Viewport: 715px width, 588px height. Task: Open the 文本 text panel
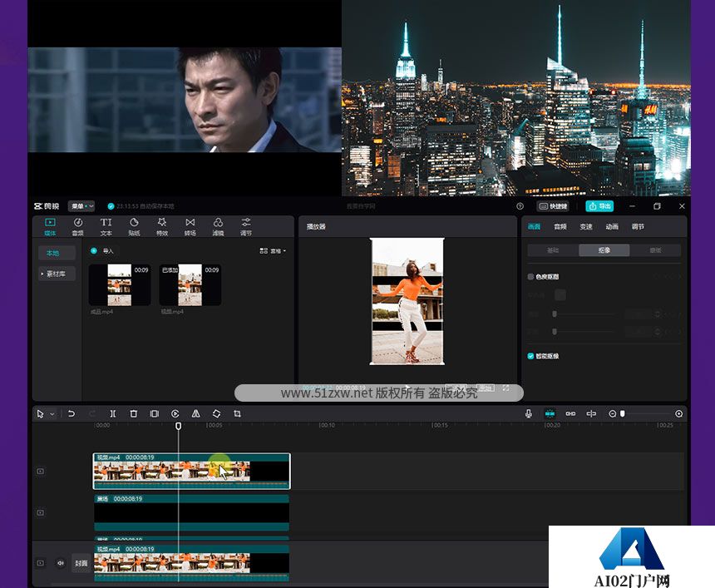tap(106, 227)
